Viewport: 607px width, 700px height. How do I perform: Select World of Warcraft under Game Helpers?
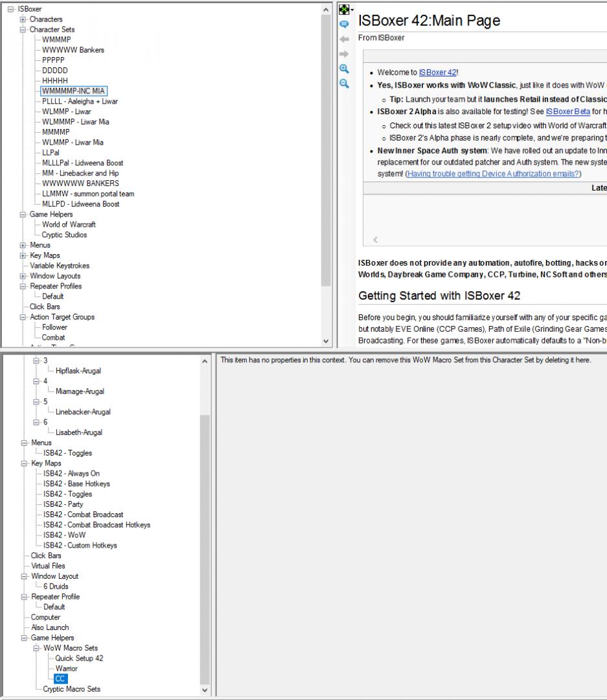(69, 224)
